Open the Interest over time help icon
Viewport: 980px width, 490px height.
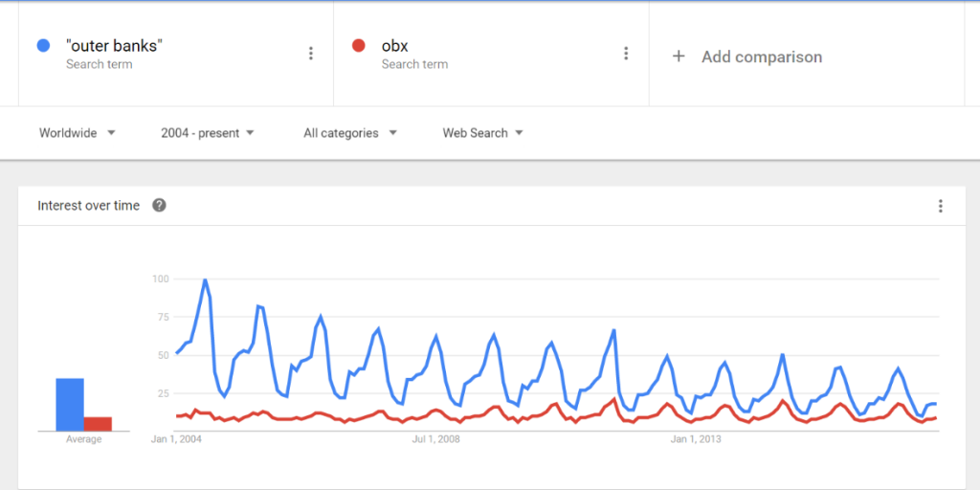tap(159, 205)
